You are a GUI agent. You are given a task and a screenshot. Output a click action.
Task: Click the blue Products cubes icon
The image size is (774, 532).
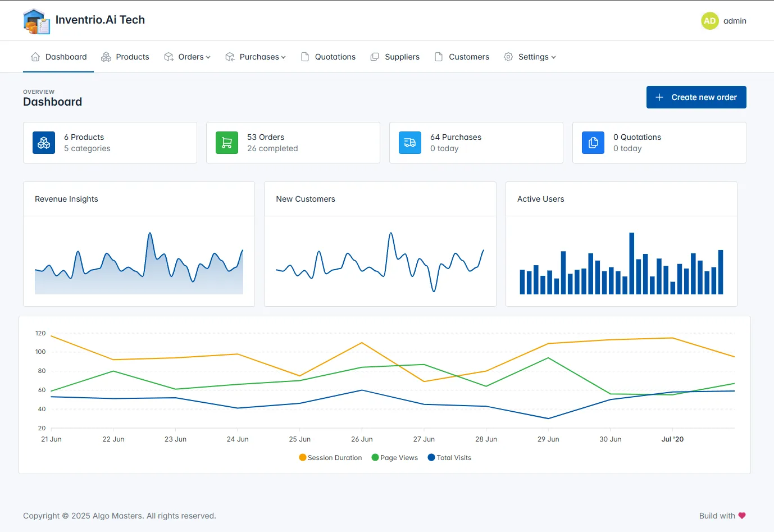click(44, 143)
